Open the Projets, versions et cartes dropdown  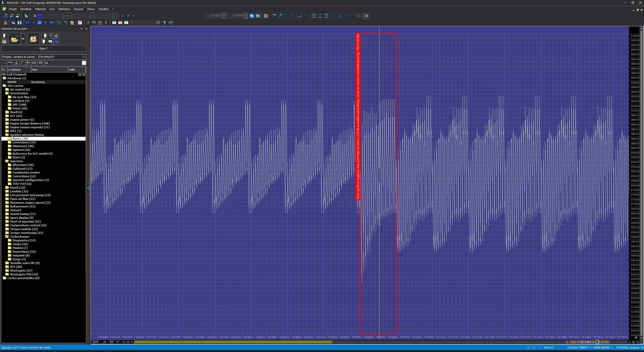point(84,57)
